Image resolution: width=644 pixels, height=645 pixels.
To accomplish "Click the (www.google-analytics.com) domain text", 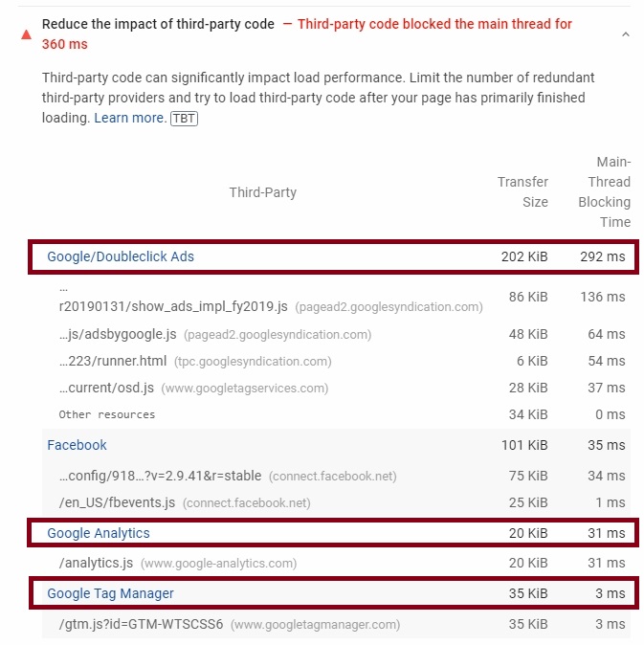I will click(219, 563).
